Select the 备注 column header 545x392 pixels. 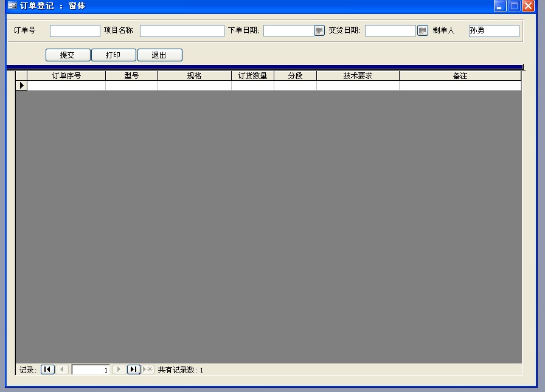pos(460,76)
